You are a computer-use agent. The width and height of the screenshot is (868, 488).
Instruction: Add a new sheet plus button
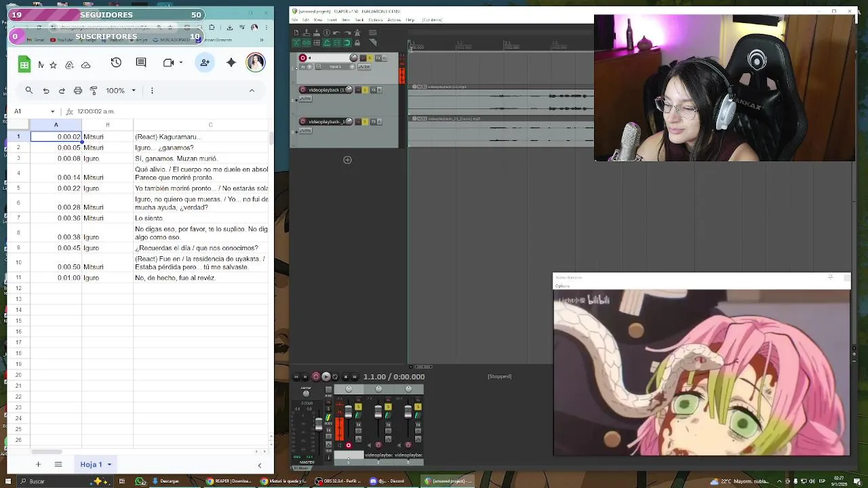[x=38, y=464]
